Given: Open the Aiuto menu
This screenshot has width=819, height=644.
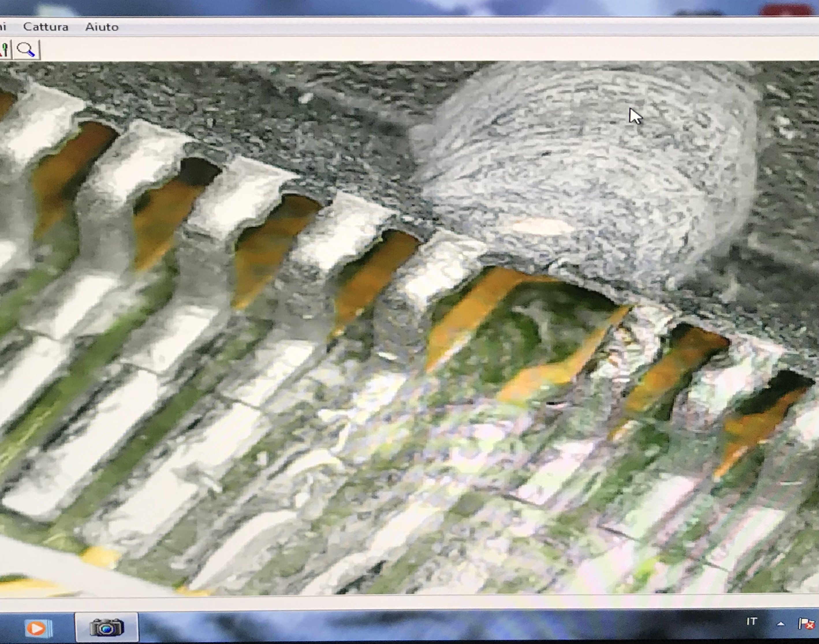Looking at the screenshot, I should click(102, 27).
